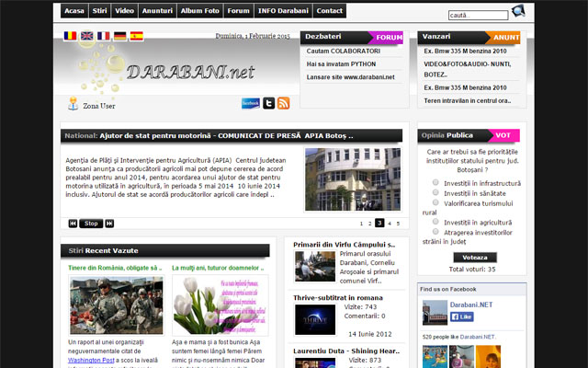The image size is (588, 368).
Task: Select Atragerea investitorilor străini option
Action: coord(435,231)
